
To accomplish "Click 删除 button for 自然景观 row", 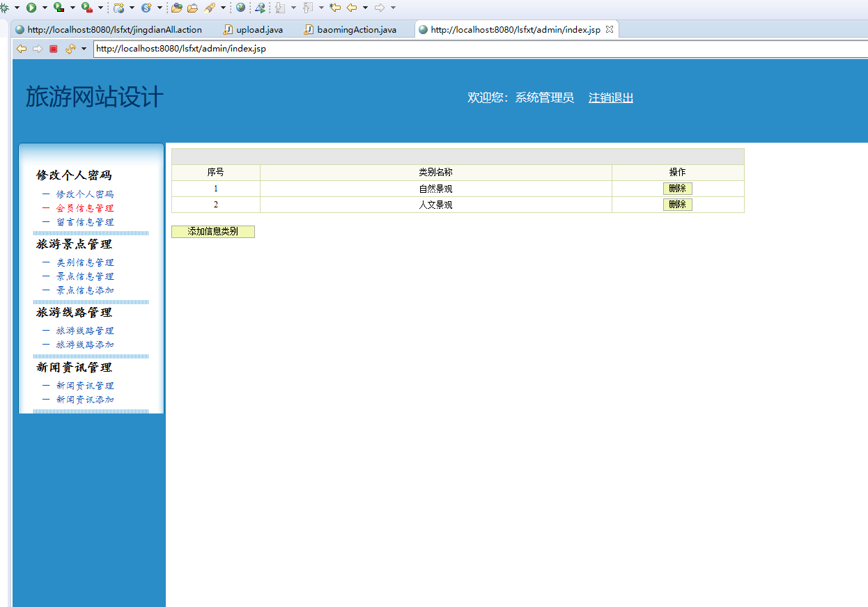I will tap(677, 189).
